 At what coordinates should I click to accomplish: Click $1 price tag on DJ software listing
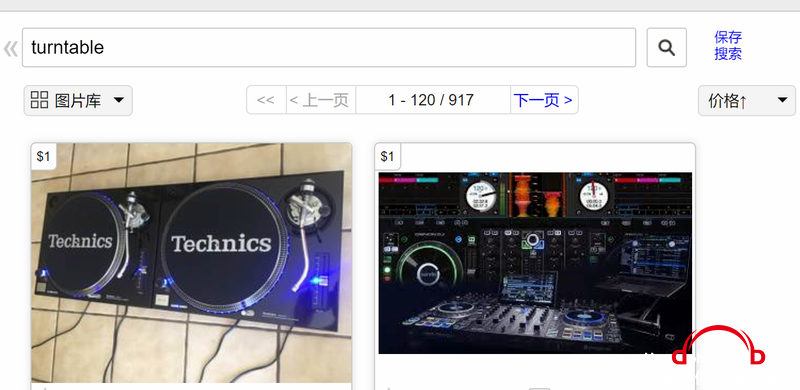point(387,156)
